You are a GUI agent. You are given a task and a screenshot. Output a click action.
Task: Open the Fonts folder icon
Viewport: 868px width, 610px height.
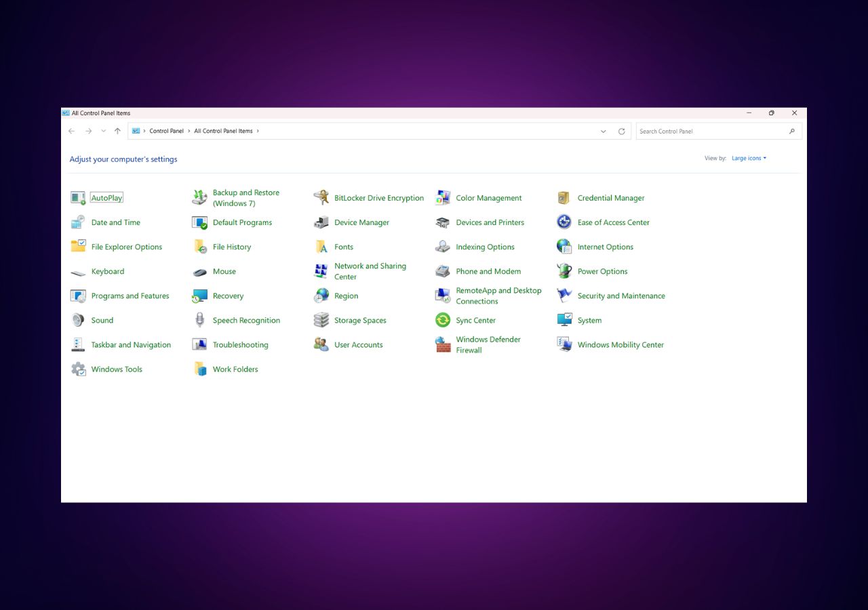pyautogui.click(x=321, y=247)
